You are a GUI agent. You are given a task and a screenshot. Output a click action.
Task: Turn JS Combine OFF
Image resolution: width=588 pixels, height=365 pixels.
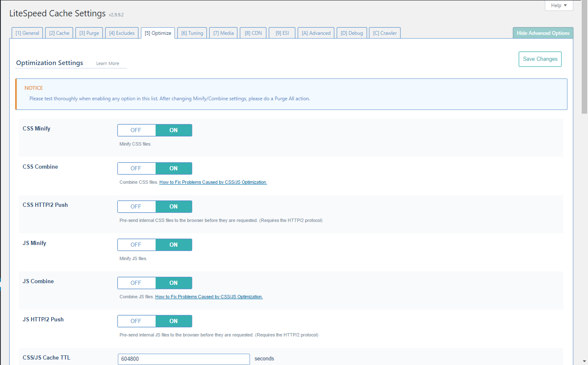(x=136, y=283)
